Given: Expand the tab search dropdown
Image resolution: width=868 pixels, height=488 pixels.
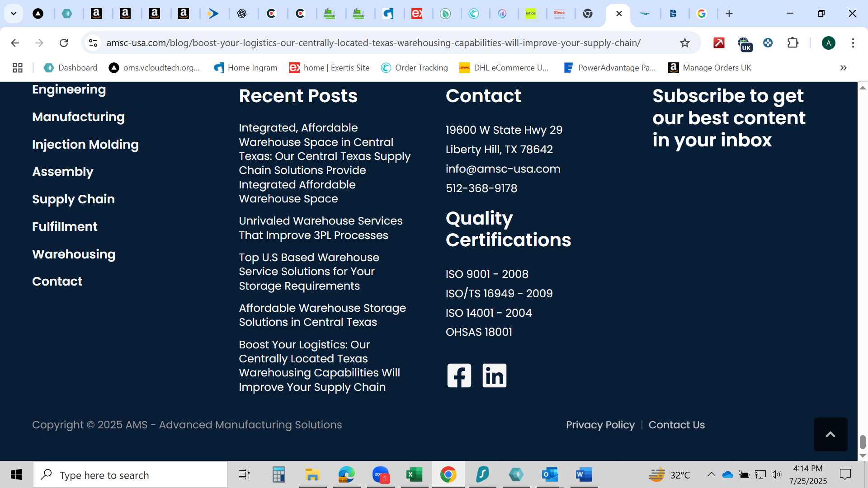Looking at the screenshot, I should click(14, 14).
